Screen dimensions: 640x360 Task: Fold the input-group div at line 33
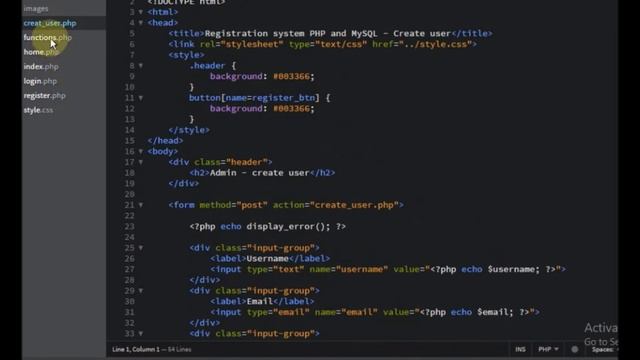(141, 334)
